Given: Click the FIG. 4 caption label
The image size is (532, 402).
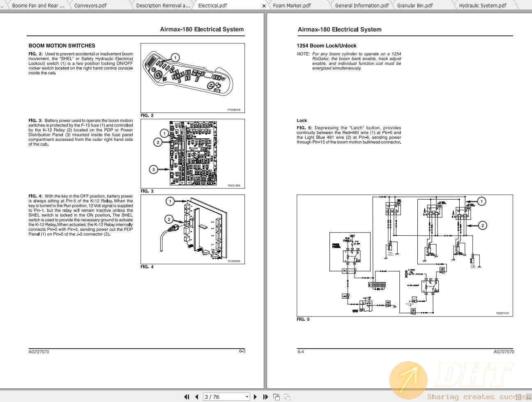Looking at the screenshot, I should click(147, 266).
